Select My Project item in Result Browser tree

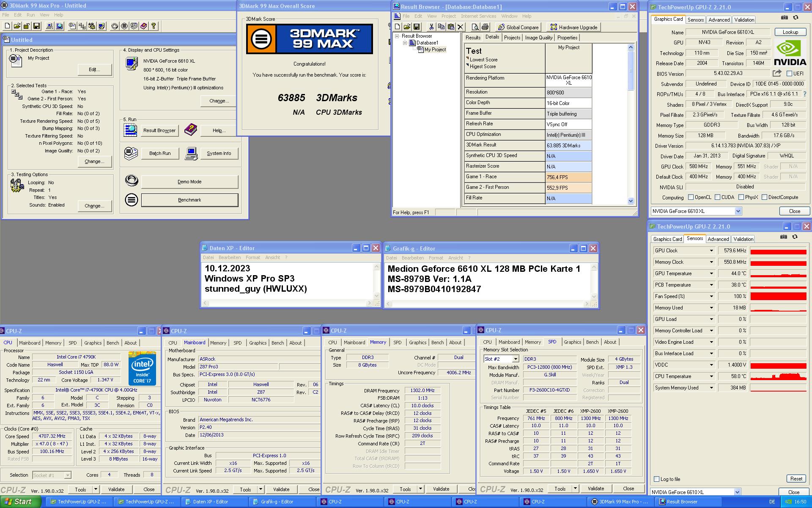click(435, 50)
